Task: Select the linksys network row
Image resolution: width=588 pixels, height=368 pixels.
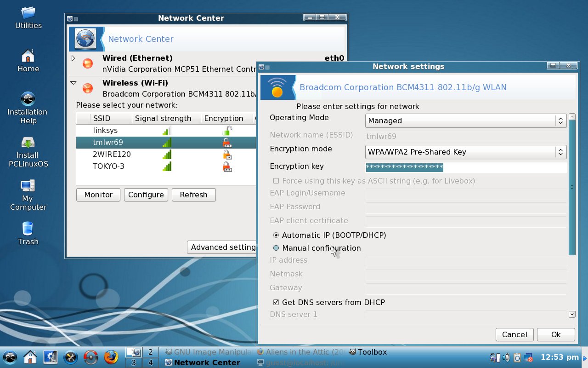Action: [x=166, y=131]
